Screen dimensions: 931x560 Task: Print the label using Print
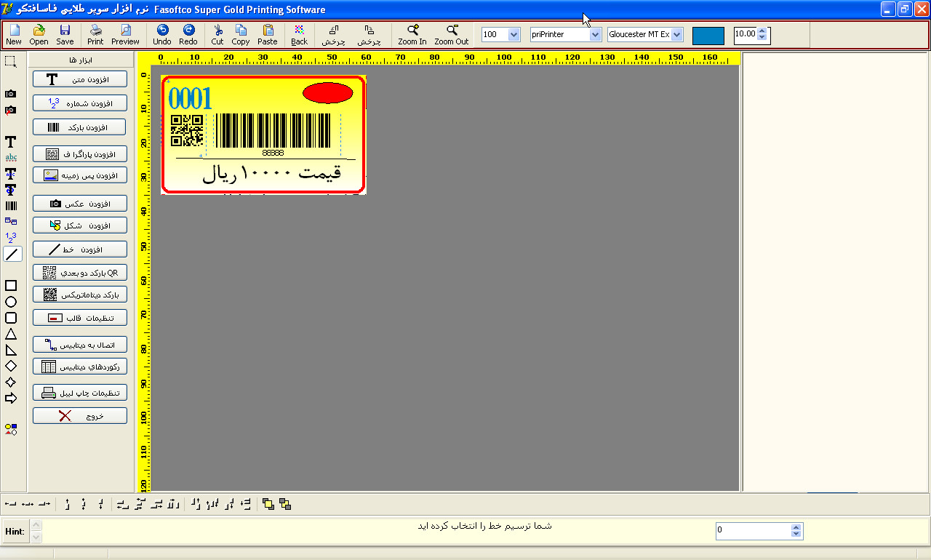(95, 35)
